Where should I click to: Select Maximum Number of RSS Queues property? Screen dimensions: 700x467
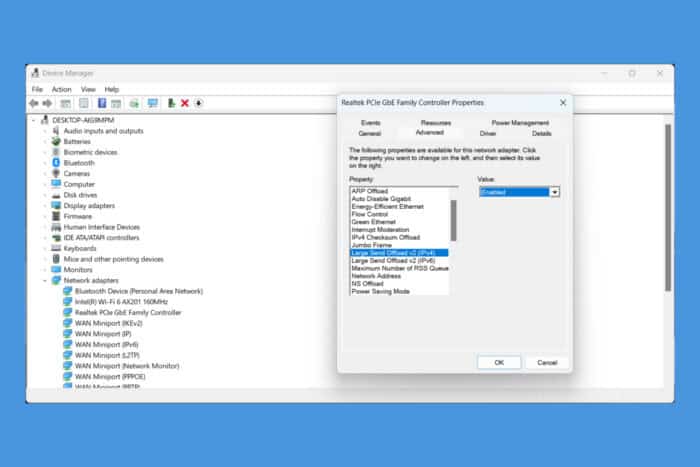[399, 268]
